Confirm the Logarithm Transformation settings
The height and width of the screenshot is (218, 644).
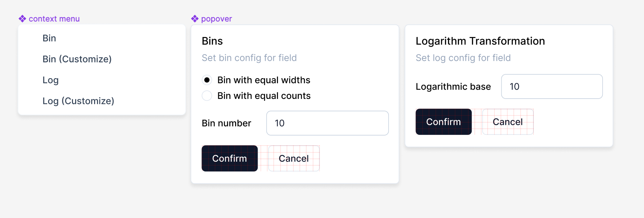[444, 122]
